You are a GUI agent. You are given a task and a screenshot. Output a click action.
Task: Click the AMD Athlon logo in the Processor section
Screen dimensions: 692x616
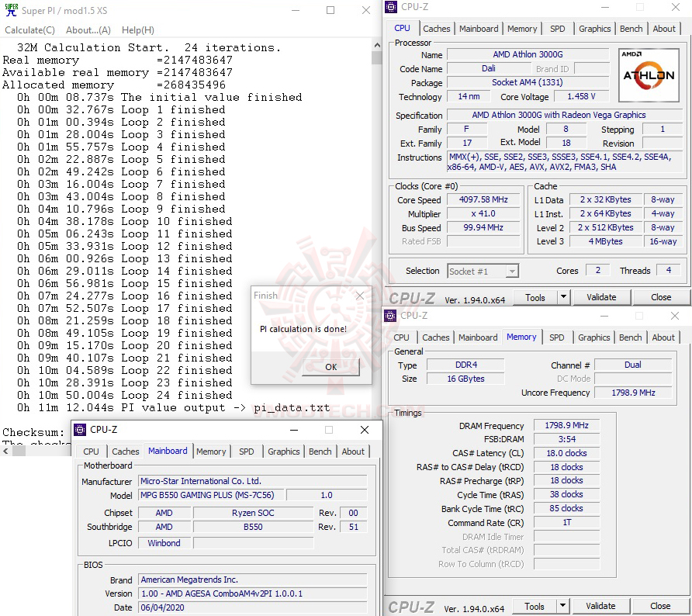tap(649, 75)
